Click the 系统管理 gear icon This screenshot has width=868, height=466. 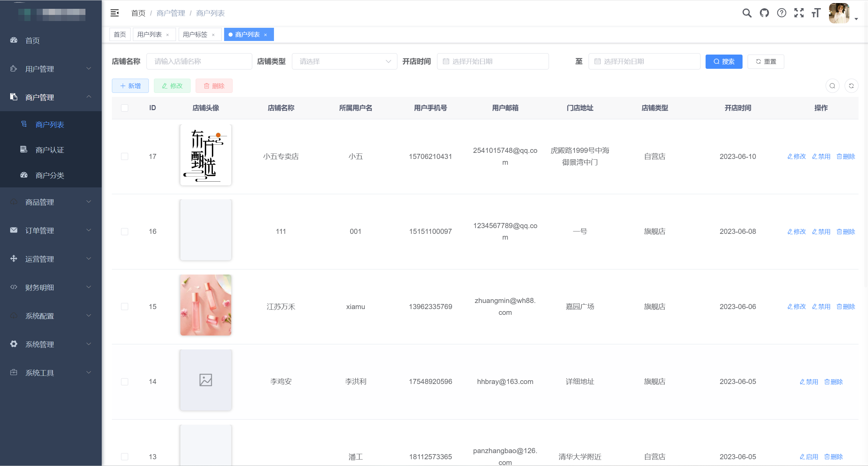pyautogui.click(x=14, y=344)
